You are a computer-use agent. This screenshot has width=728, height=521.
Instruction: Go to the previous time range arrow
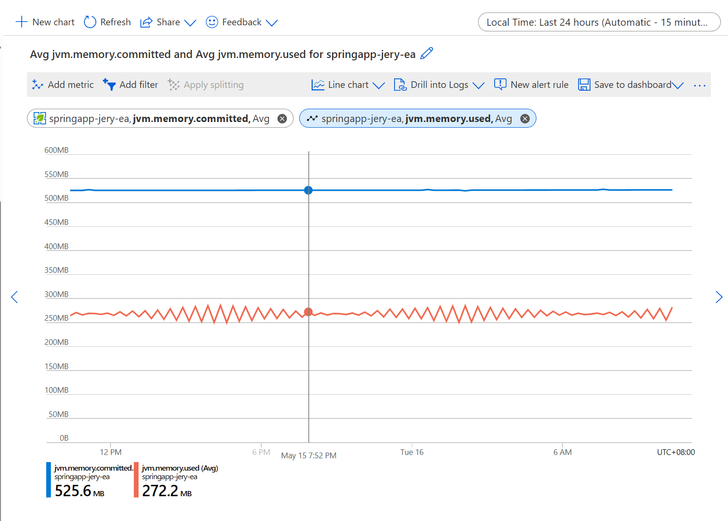pyautogui.click(x=14, y=297)
